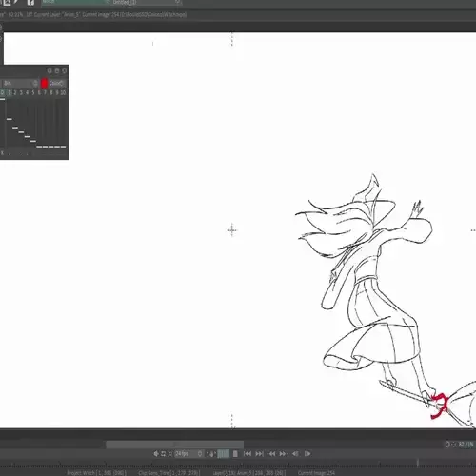Image resolution: width=476 pixels, height=476 pixels.
Task: Click the dock icon on light table panel header
Action: (x=65, y=70)
